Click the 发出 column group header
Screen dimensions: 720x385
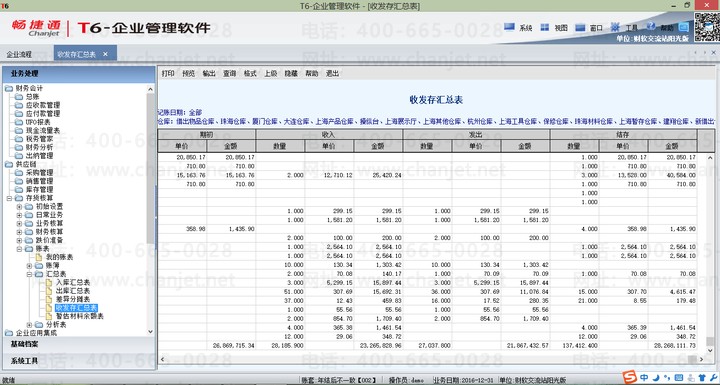(x=476, y=134)
